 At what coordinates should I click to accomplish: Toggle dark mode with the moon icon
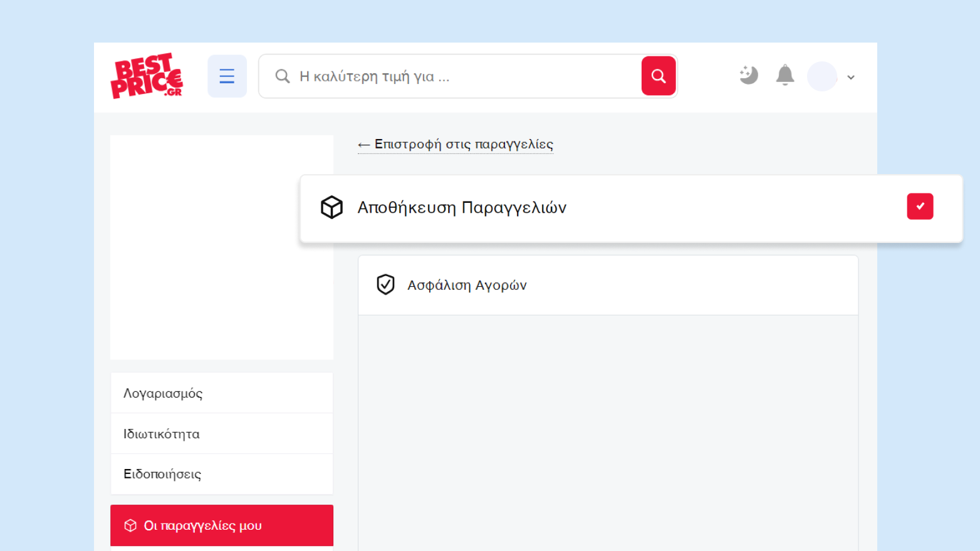click(x=748, y=75)
